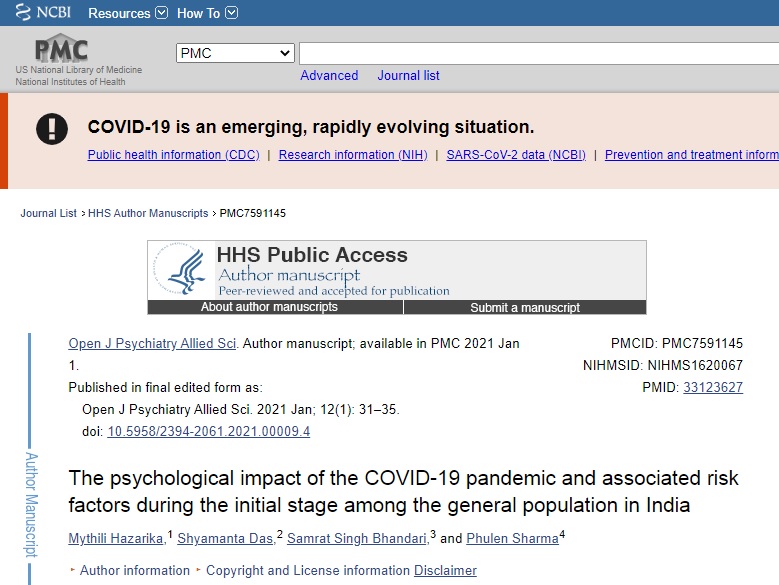Open PMID 33123627 link
The width and height of the screenshot is (779, 585).
tap(712, 387)
